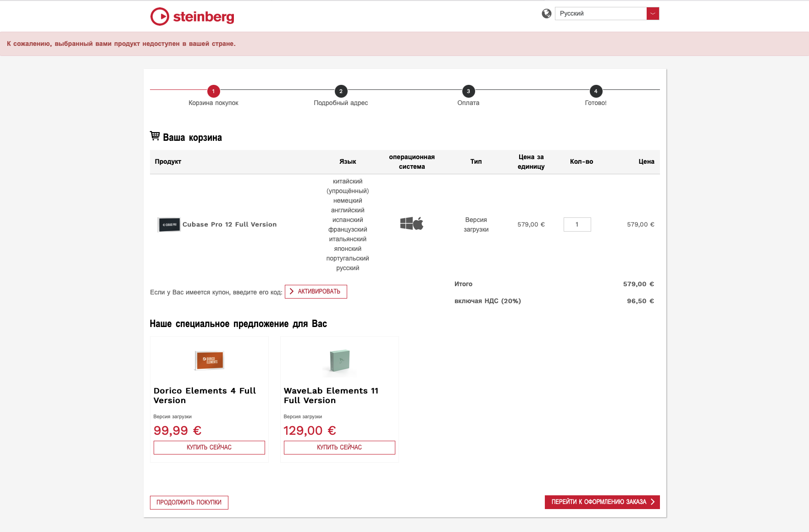Image resolution: width=809 pixels, height=532 pixels.
Task: Go to step 4 Готово!
Action: 596,91
